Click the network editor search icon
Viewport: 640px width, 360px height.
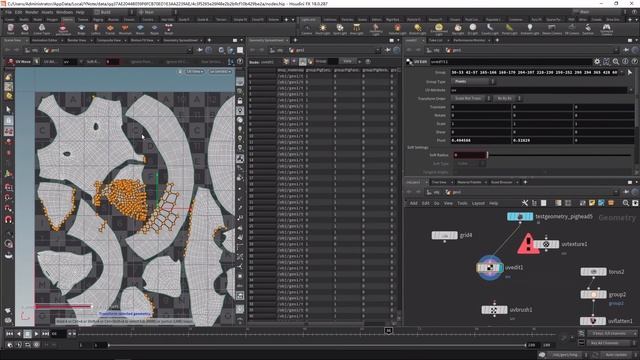coord(626,203)
